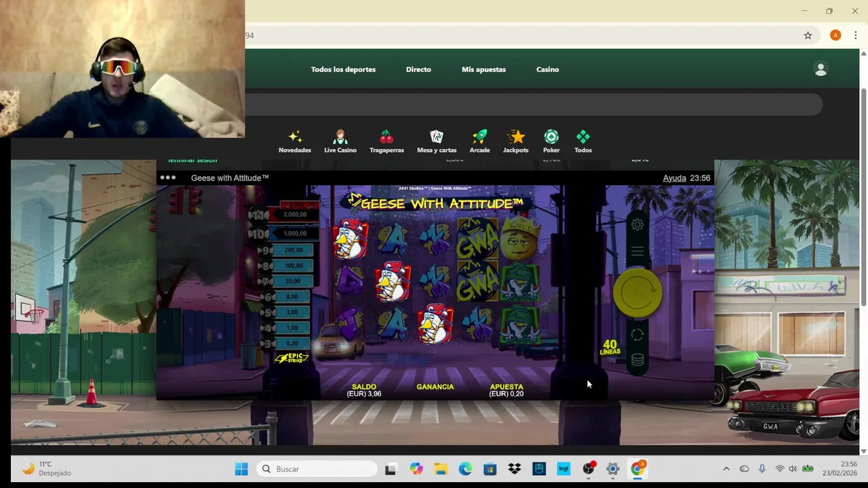Open the Mis apuestas page
Screen dimensions: 868x488
coord(484,69)
